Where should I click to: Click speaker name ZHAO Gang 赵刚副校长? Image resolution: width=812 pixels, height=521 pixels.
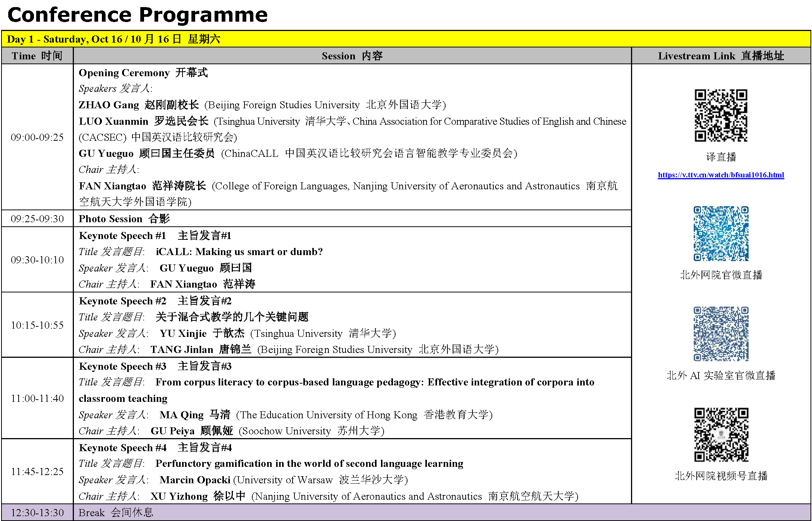tap(139, 105)
